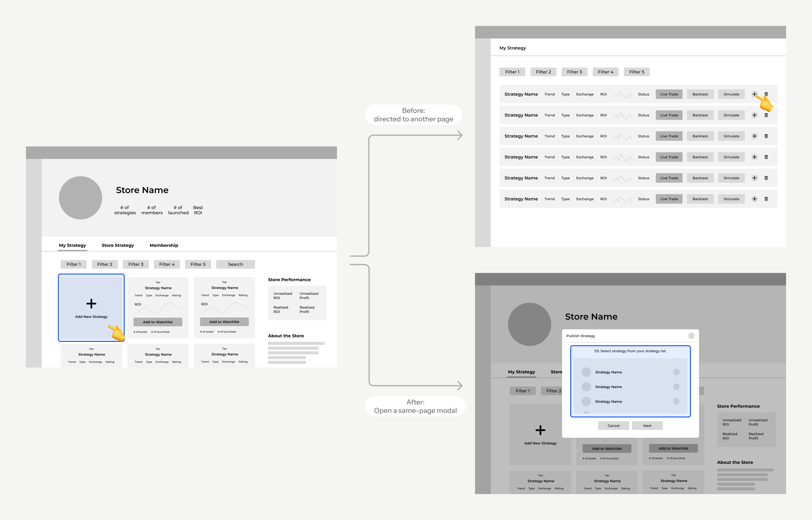Click the Search field on the store page

click(x=235, y=264)
